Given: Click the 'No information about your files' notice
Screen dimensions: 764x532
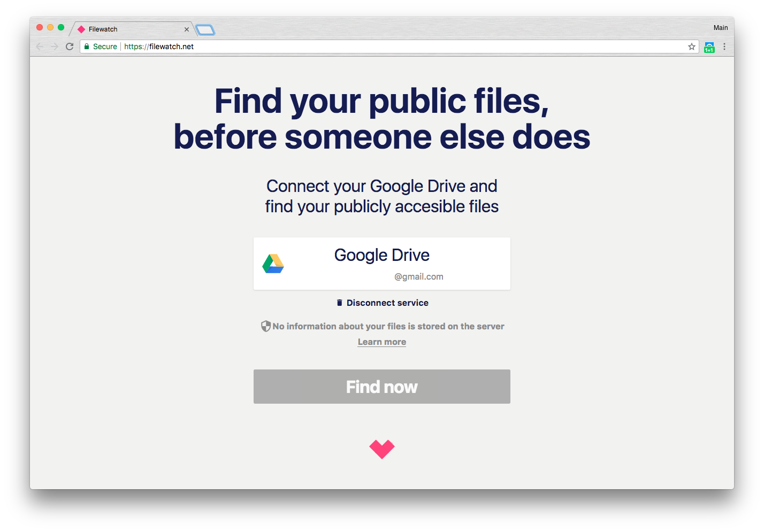Looking at the screenshot, I should (388, 326).
